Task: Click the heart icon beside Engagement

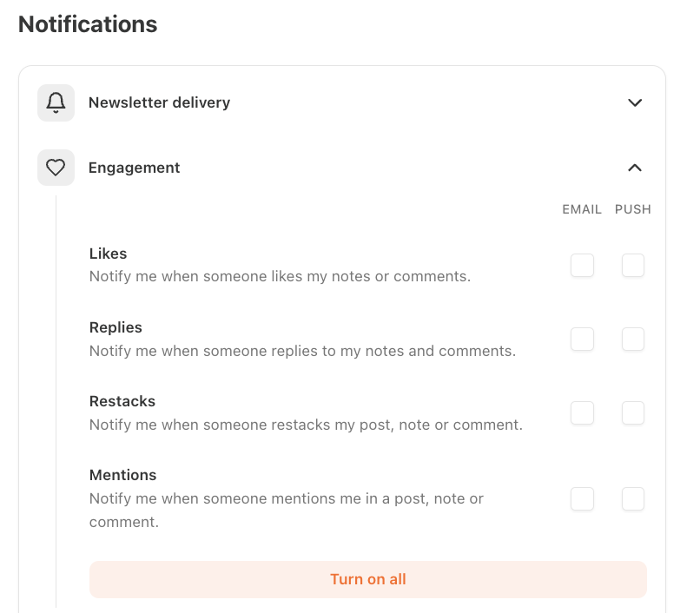Action: (56, 168)
